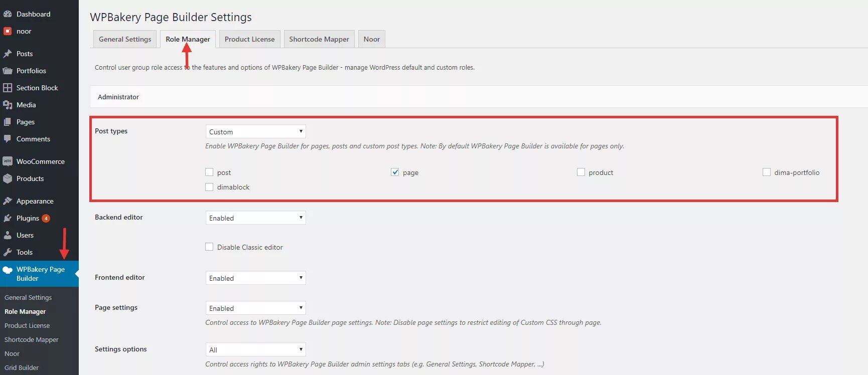868x375 pixels.
Task: Click the Post types label
Action: point(111,131)
